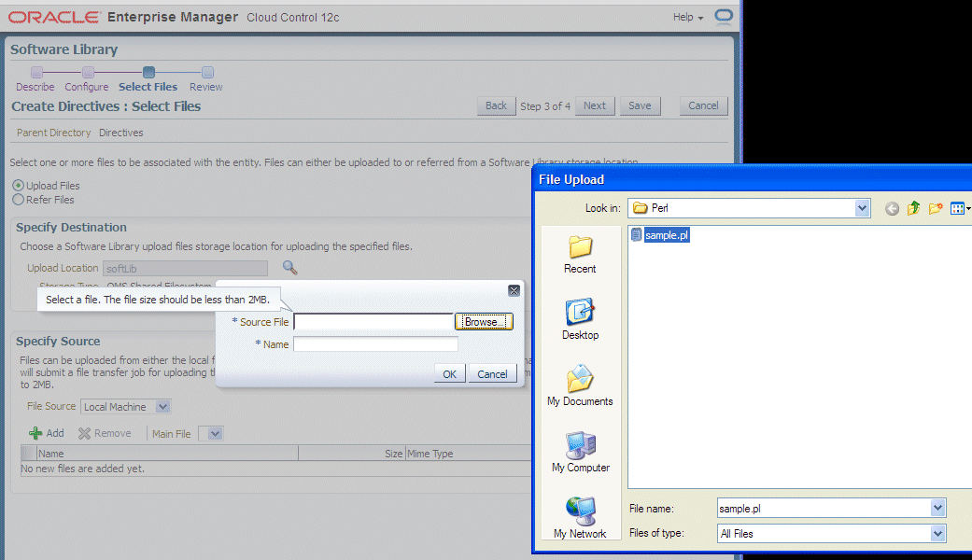
Task: Click the File Upload title bar
Action: pos(752,179)
